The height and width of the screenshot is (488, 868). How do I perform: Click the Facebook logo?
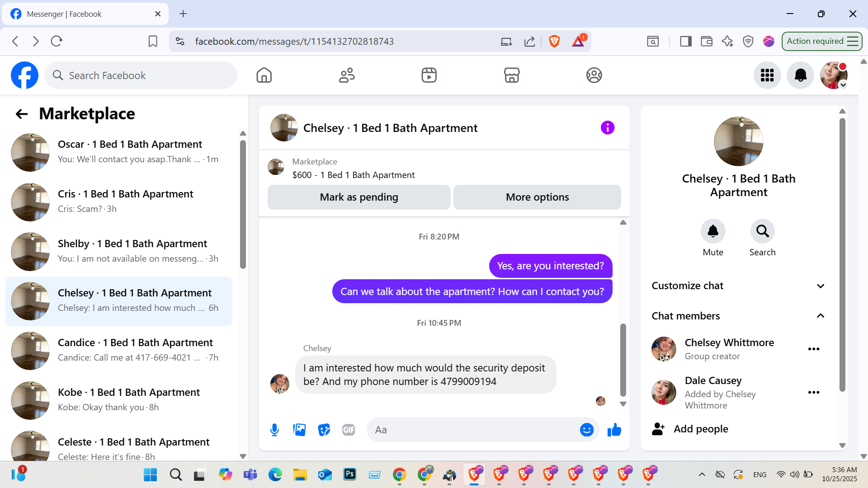tap(24, 75)
